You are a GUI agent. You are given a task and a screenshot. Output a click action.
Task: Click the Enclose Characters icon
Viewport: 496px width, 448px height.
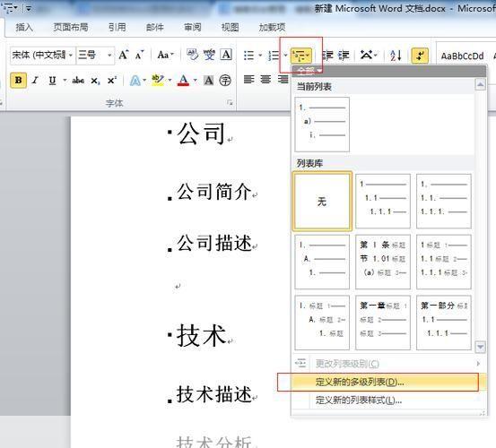pyautogui.click(x=225, y=81)
